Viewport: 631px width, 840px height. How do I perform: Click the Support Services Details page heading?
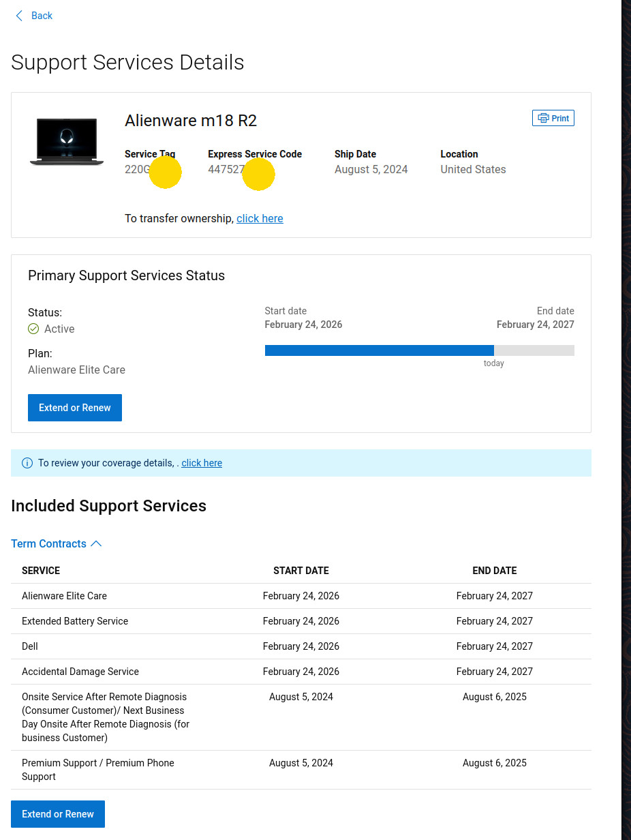click(x=127, y=62)
